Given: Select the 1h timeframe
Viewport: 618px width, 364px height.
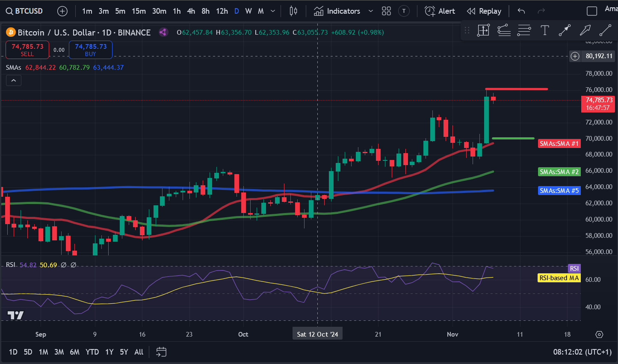Looking at the screenshot, I should pos(177,11).
